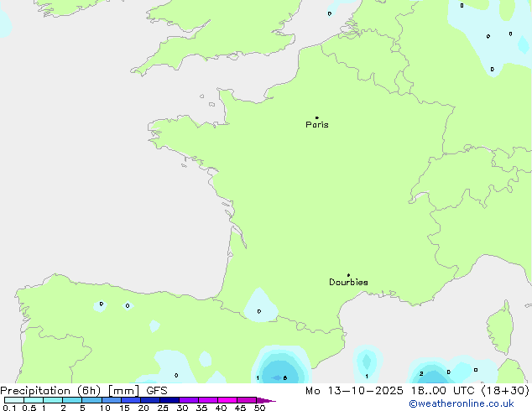Pick the 25–30 mm dark blue legend swatch
The image size is (532, 411).
point(170,400)
